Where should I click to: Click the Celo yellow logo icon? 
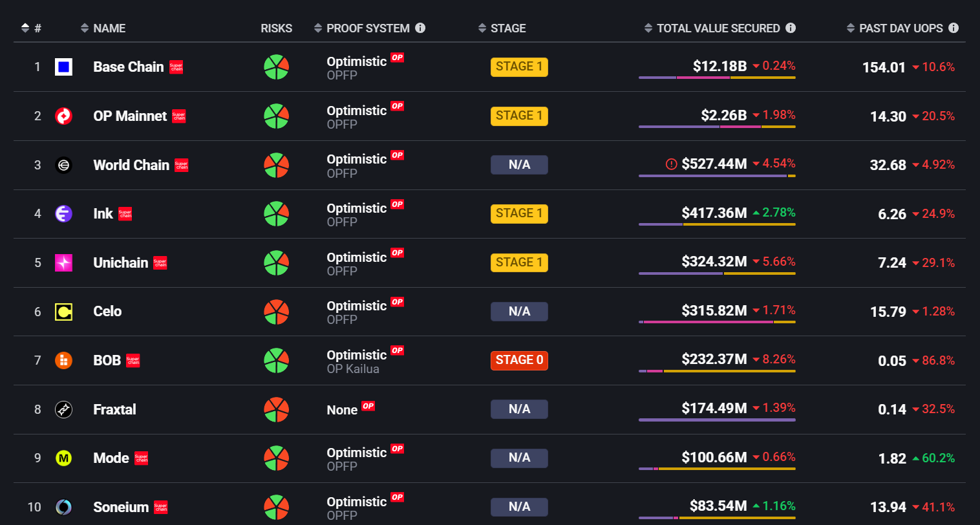click(63, 312)
